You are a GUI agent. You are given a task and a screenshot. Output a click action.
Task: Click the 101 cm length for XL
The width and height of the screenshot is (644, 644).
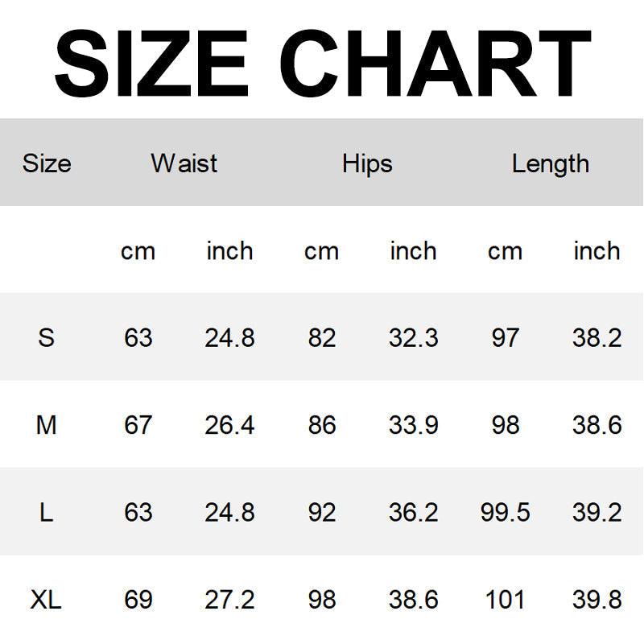pos(505,599)
